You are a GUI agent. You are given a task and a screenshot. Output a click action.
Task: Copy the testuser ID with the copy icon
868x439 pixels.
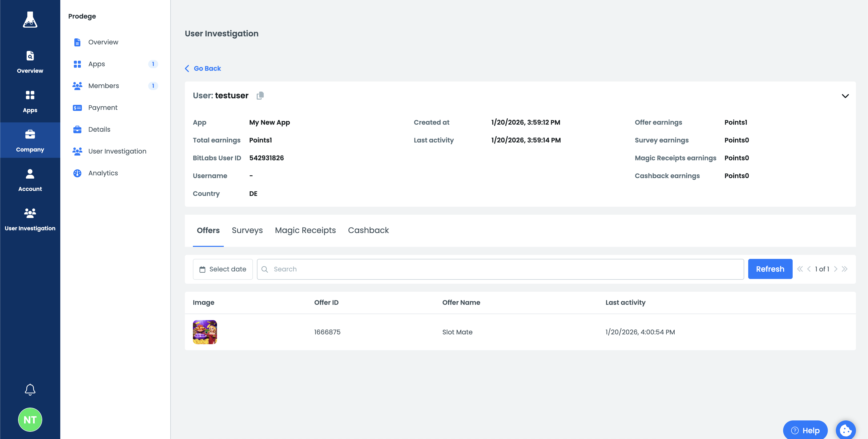click(x=260, y=96)
